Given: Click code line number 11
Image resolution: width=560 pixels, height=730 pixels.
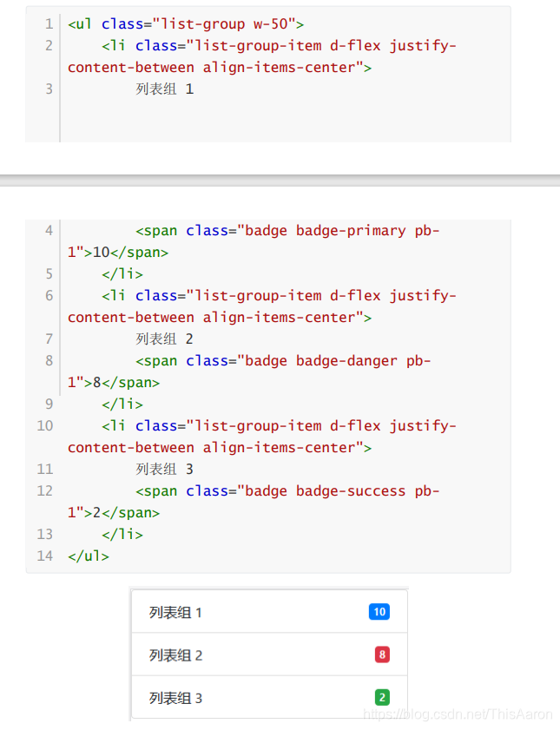Looking at the screenshot, I should pos(45,469).
